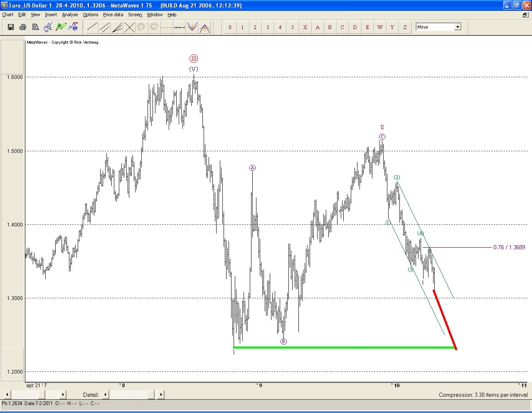
Task: Toggle wave label button 5
Action: (x=293, y=27)
